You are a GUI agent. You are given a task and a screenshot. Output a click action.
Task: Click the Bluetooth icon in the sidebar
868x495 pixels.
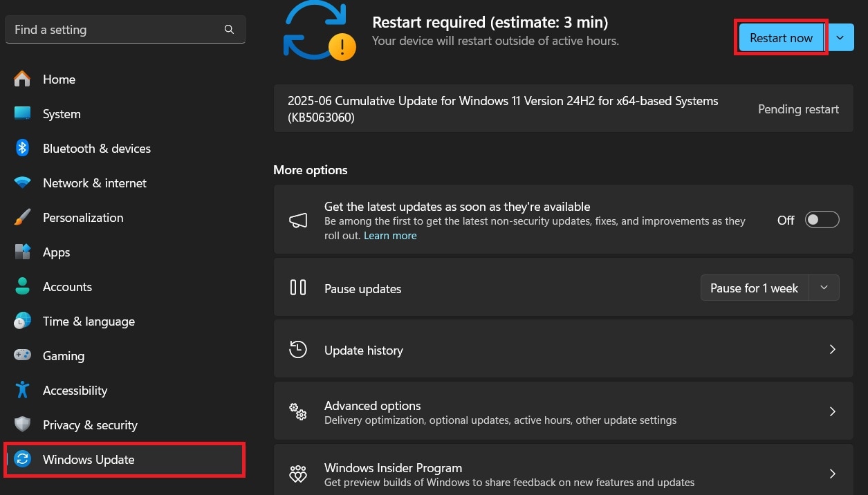click(22, 148)
